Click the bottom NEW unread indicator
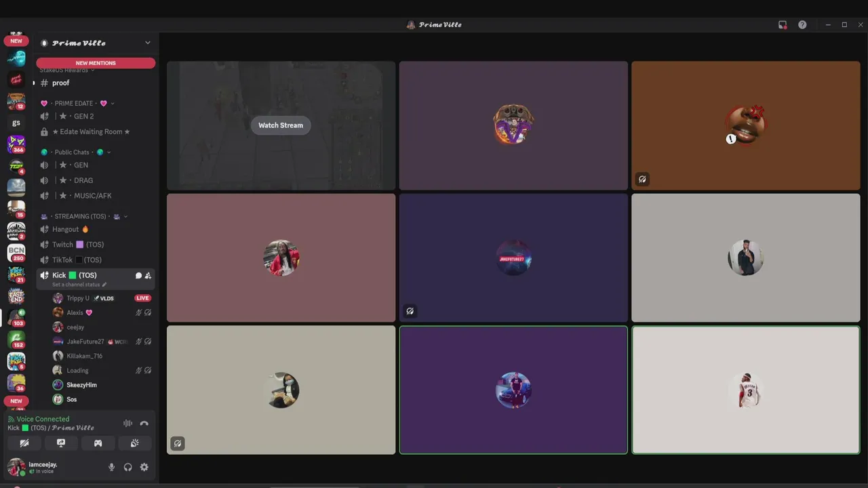Viewport: 868px width, 488px height. [16, 401]
